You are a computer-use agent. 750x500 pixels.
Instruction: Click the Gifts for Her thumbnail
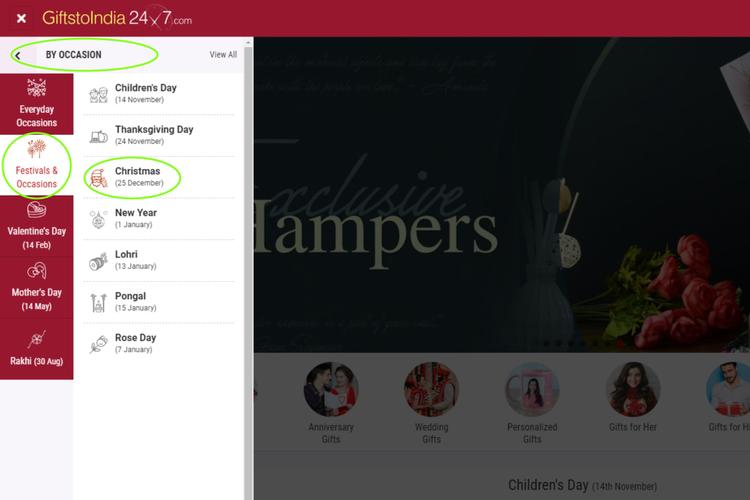pos(633,390)
